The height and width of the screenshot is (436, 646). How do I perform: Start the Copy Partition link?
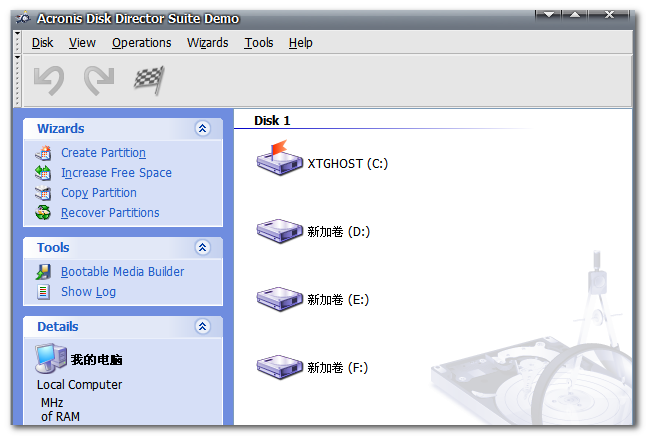point(98,193)
